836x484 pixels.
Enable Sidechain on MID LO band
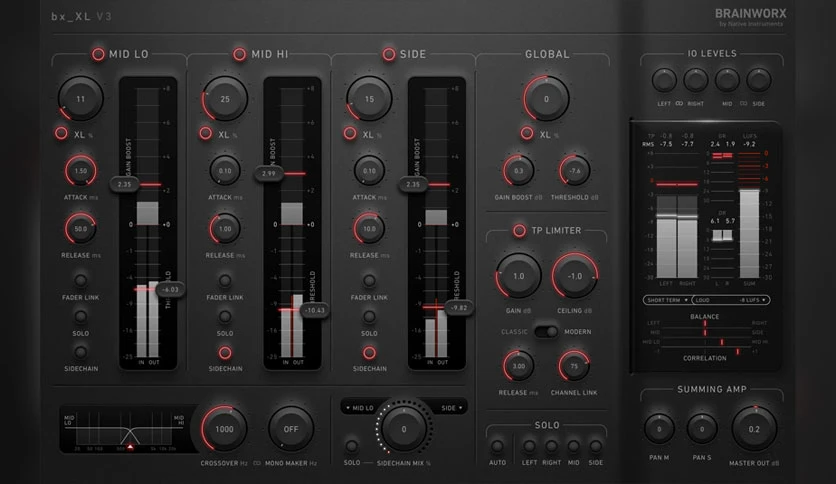(81, 352)
